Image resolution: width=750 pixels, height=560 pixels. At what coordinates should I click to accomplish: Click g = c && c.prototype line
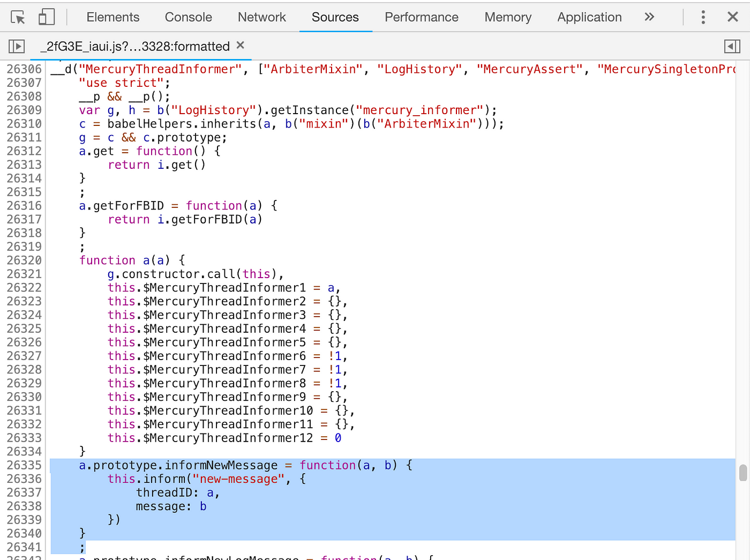(153, 138)
